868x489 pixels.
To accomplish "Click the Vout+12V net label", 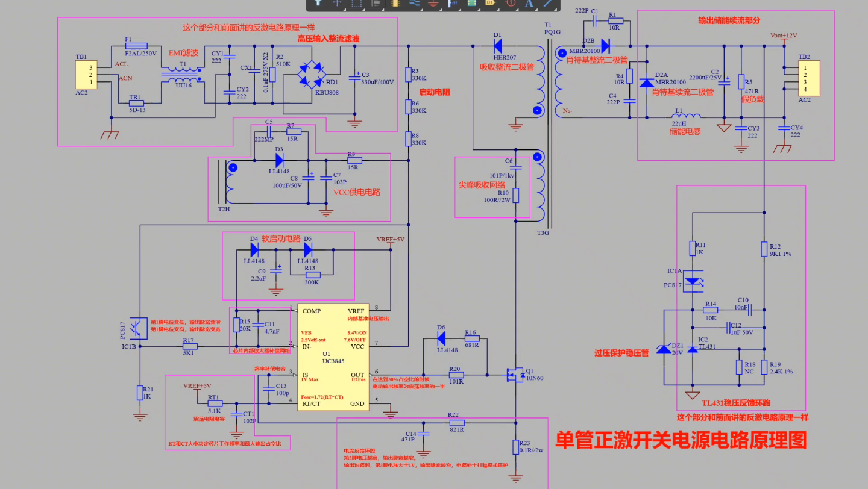I will pyautogui.click(x=784, y=35).
